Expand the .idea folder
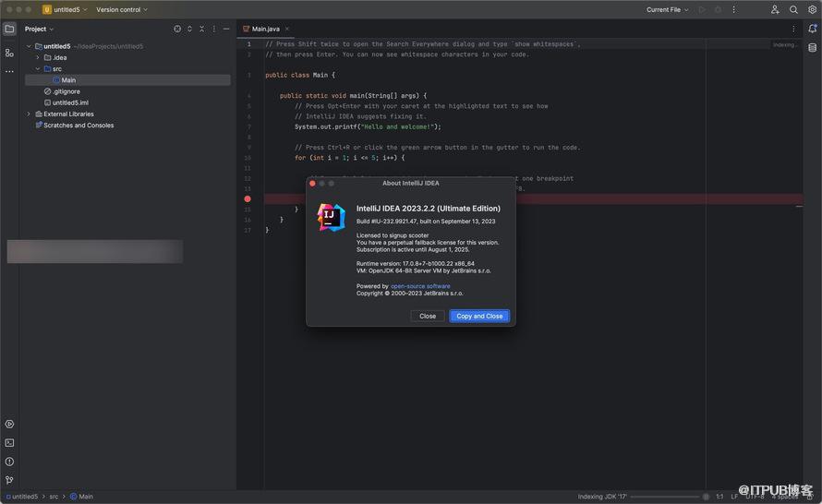The height and width of the screenshot is (504, 822). pos(37,57)
